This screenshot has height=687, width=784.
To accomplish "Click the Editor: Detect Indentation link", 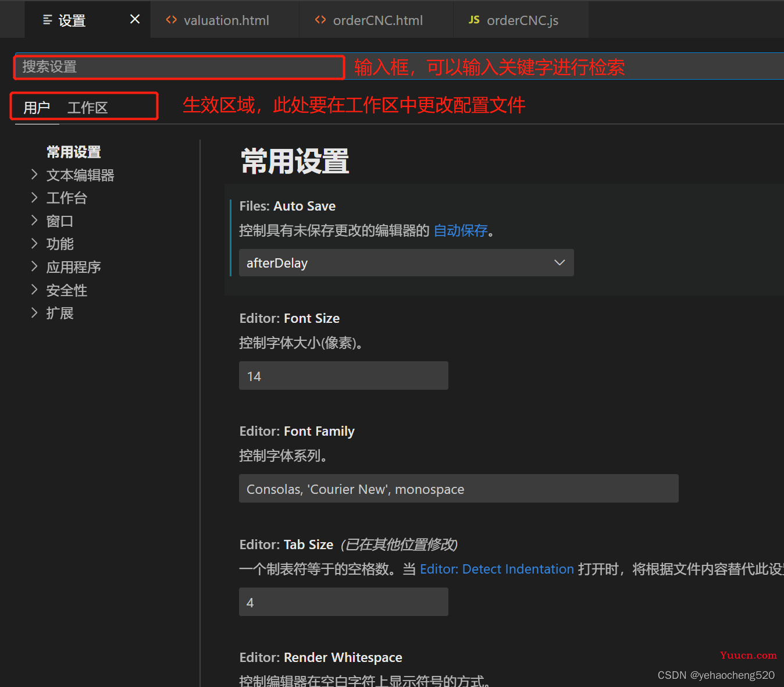I will point(497,569).
